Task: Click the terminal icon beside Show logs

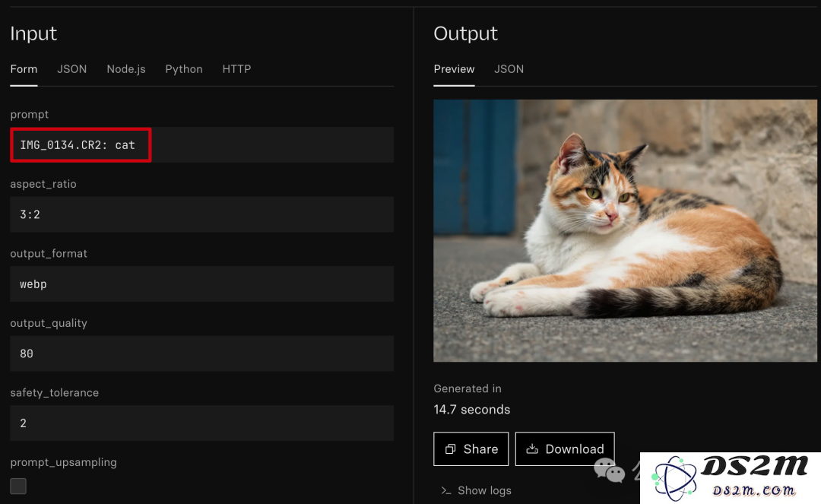Action: pos(446,490)
